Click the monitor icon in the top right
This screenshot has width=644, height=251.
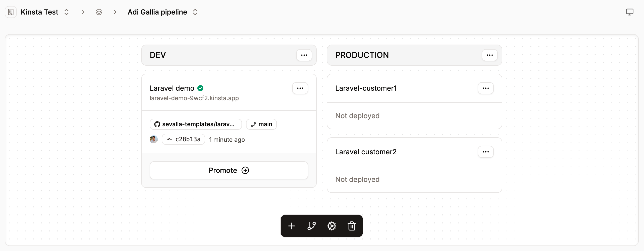[629, 12]
